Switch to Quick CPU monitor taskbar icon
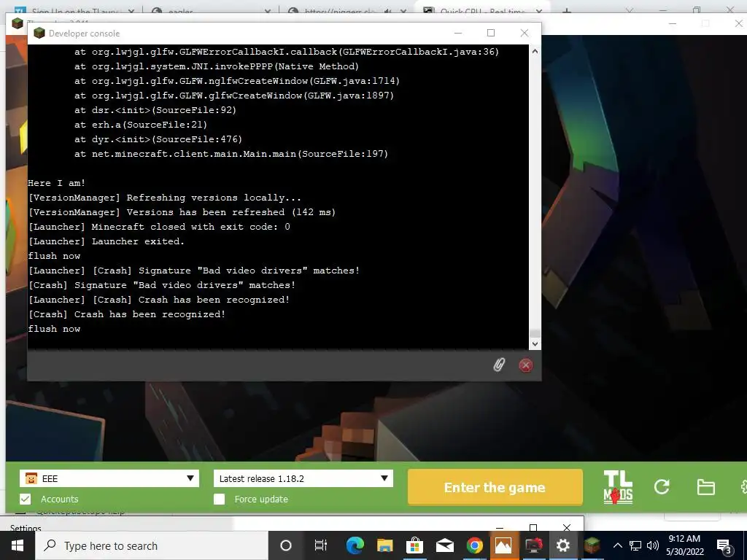Viewport: 747px width, 560px height. [533, 545]
